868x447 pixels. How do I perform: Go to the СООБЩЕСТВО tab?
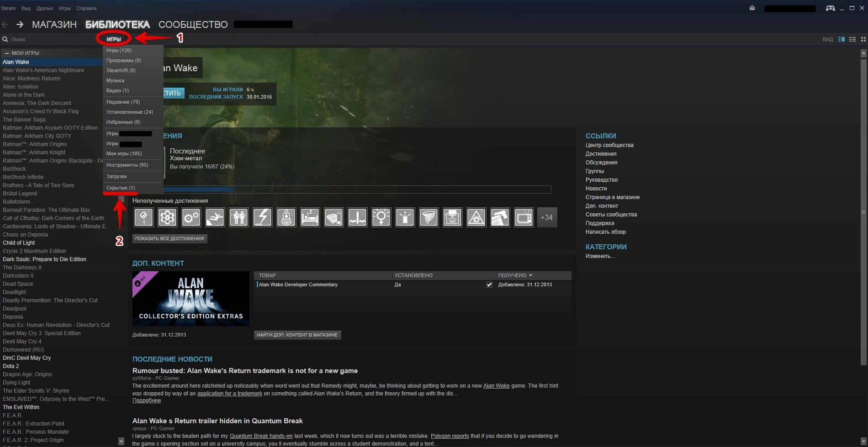click(x=193, y=25)
